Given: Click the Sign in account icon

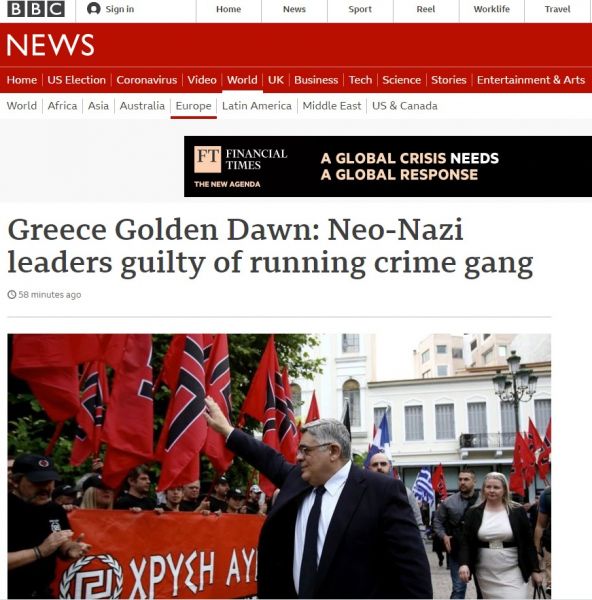Looking at the screenshot, I should 93,9.
